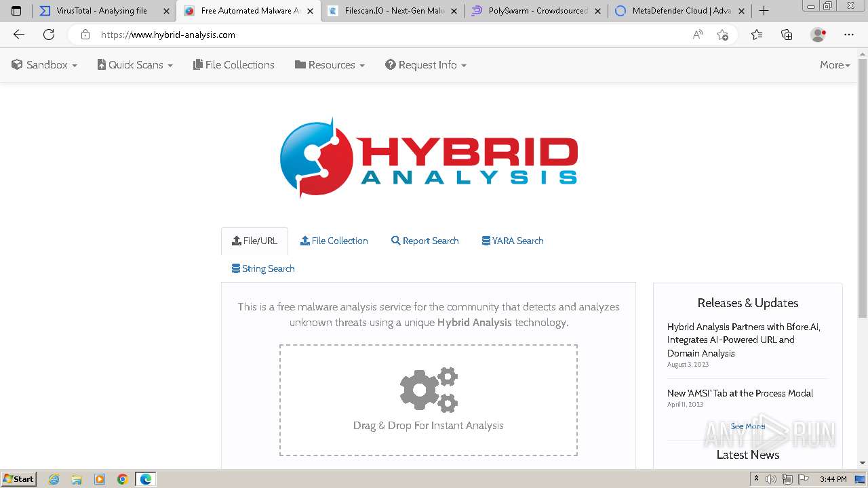The height and width of the screenshot is (488, 868).
Task: Expand the Sandbox dropdown menu
Action: 45,65
